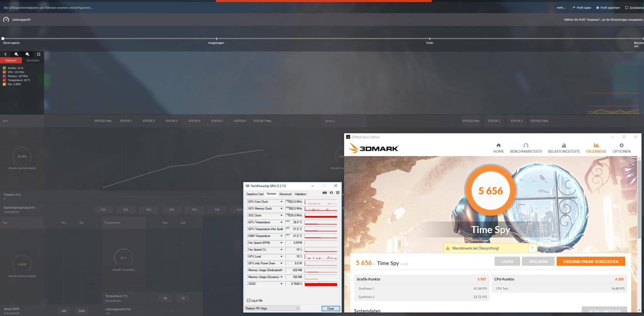
Task: Click ERGEBNIS ONLINE VERGLEICHEN button
Action: (591, 262)
